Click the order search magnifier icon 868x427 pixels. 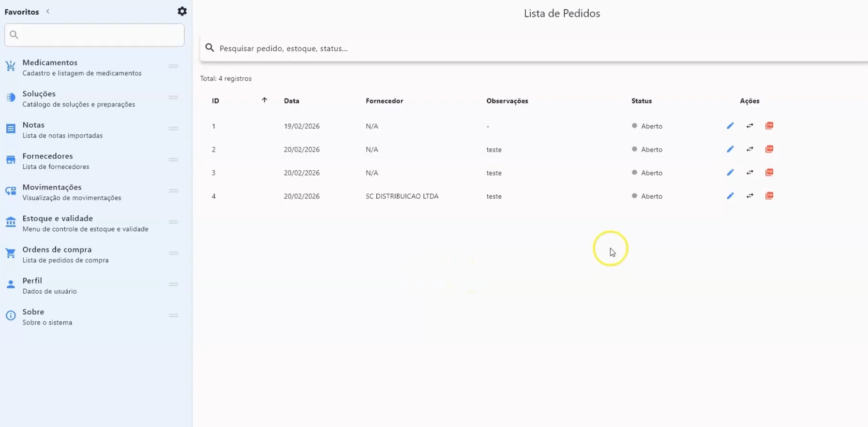(x=210, y=48)
